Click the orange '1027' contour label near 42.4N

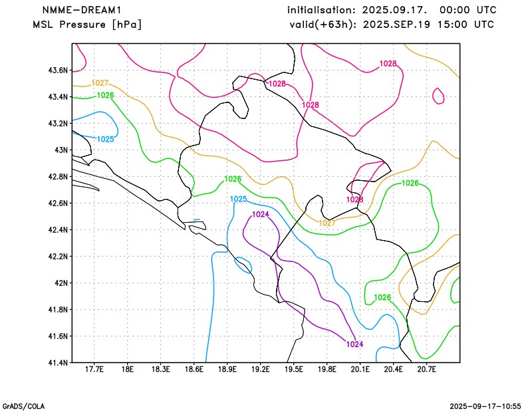pos(327,223)
